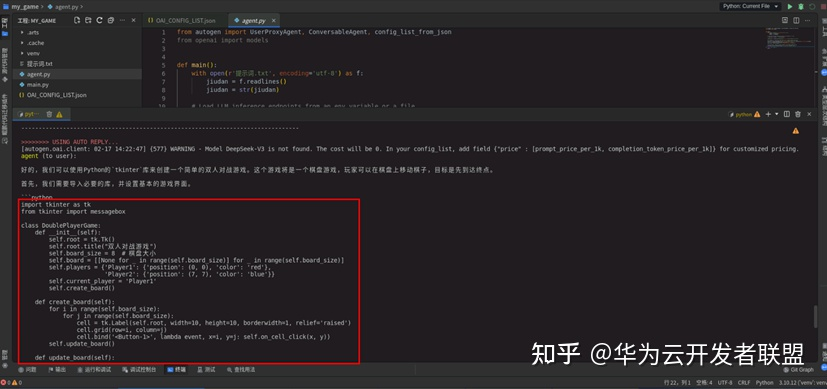Open OAI_CONFIG_LIST.json from the file tree
Viewport: 827px width, 389px height.
(x=76, y=95)
